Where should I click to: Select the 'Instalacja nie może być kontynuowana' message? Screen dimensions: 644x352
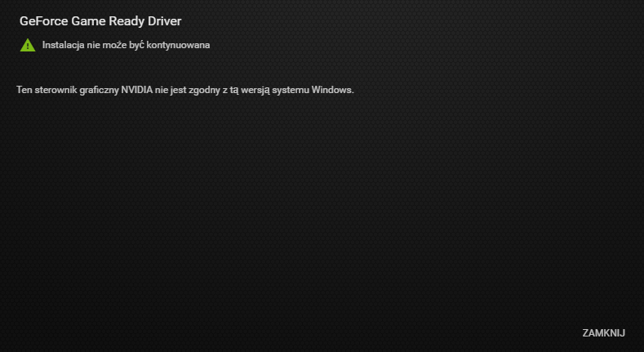pos(126,45)
